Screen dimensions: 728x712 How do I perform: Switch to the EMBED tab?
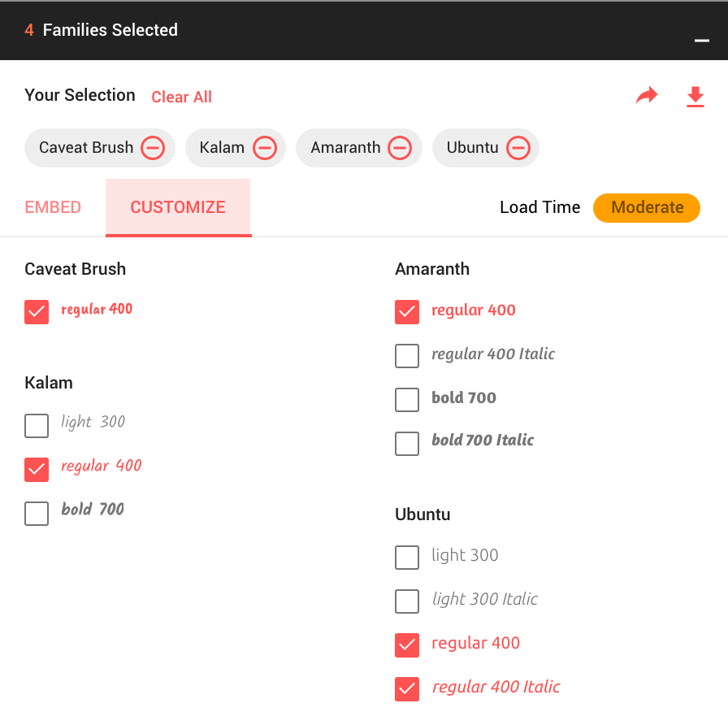point(53,207)
